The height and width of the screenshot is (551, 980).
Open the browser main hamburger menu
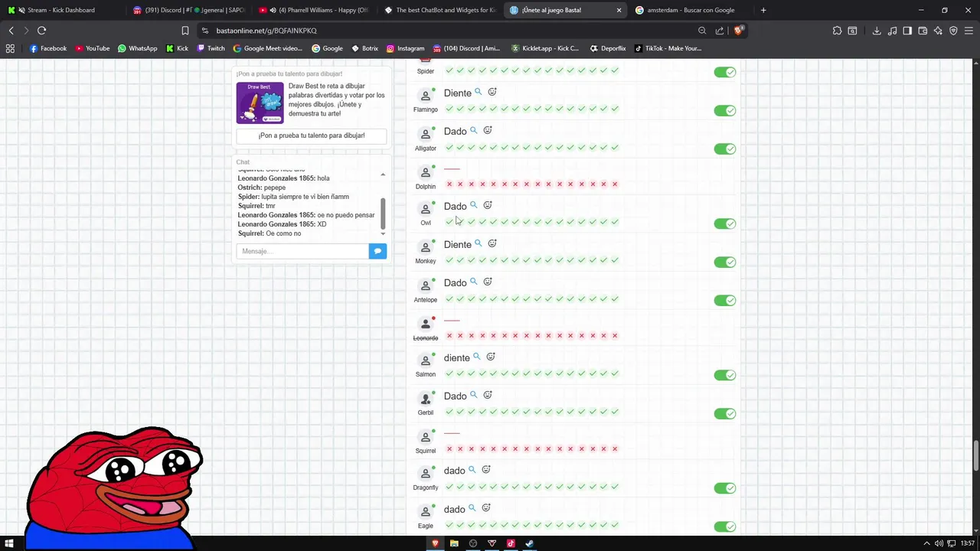969,31
